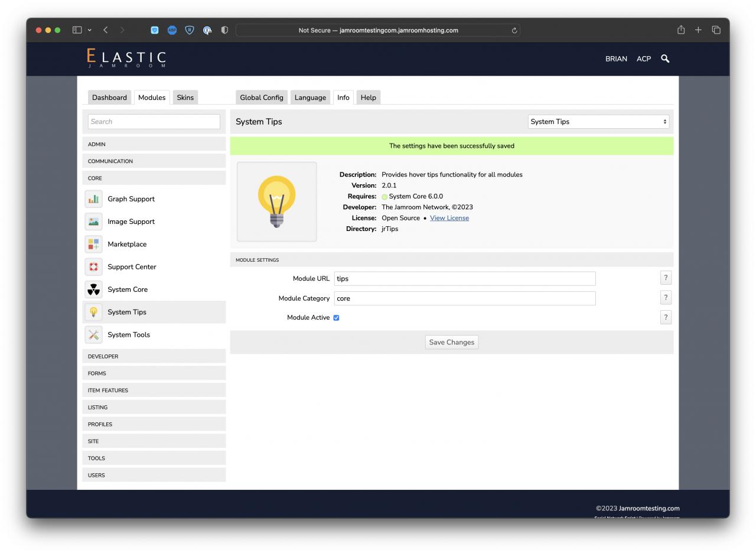Click the Save Changes button
Image resolution: width=756 pixels, height=553 pixels.
pyautogui.click(x=451, y=342)
